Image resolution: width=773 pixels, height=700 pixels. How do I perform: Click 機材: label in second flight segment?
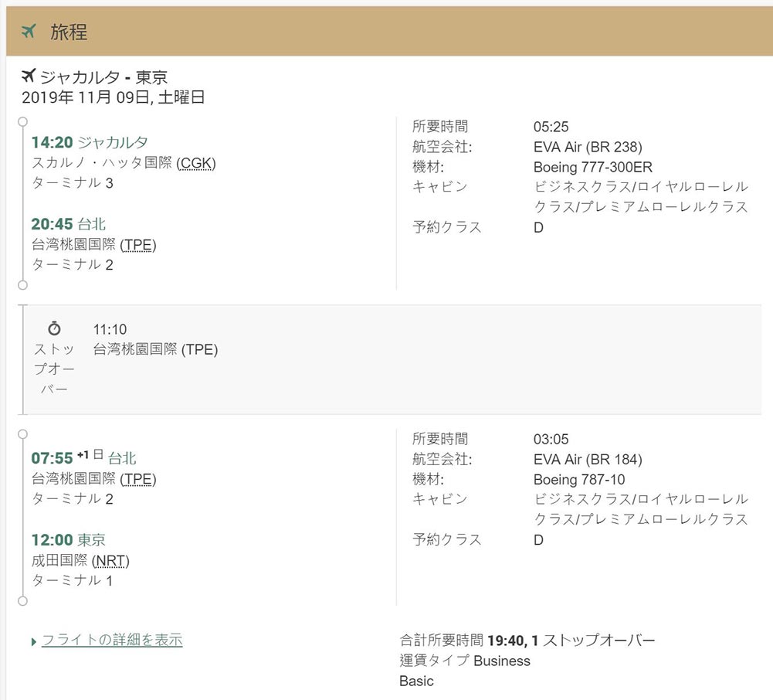(428, 480)
